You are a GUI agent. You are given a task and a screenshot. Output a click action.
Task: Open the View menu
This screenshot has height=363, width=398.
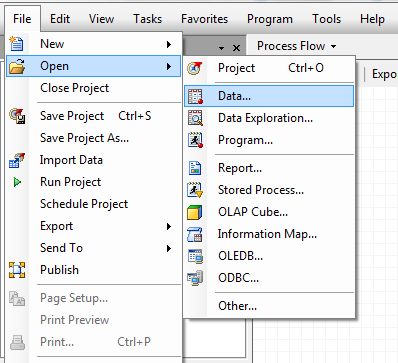point(101,19)
